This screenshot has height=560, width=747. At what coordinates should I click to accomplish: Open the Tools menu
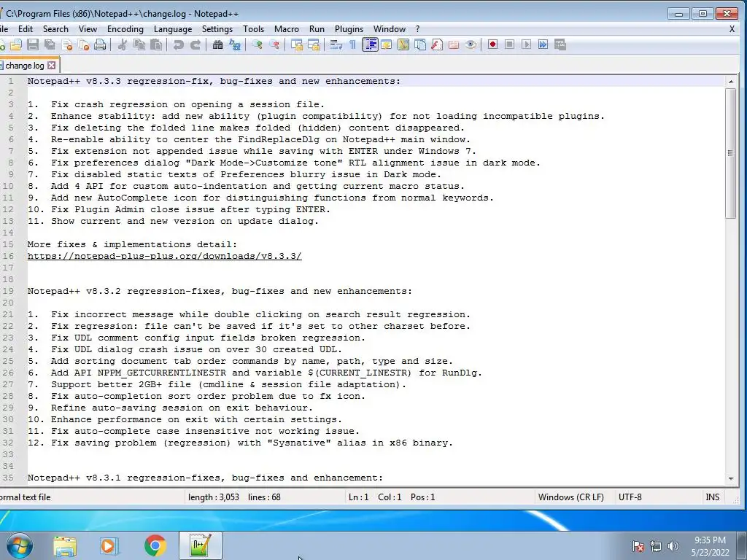(253, 29)
